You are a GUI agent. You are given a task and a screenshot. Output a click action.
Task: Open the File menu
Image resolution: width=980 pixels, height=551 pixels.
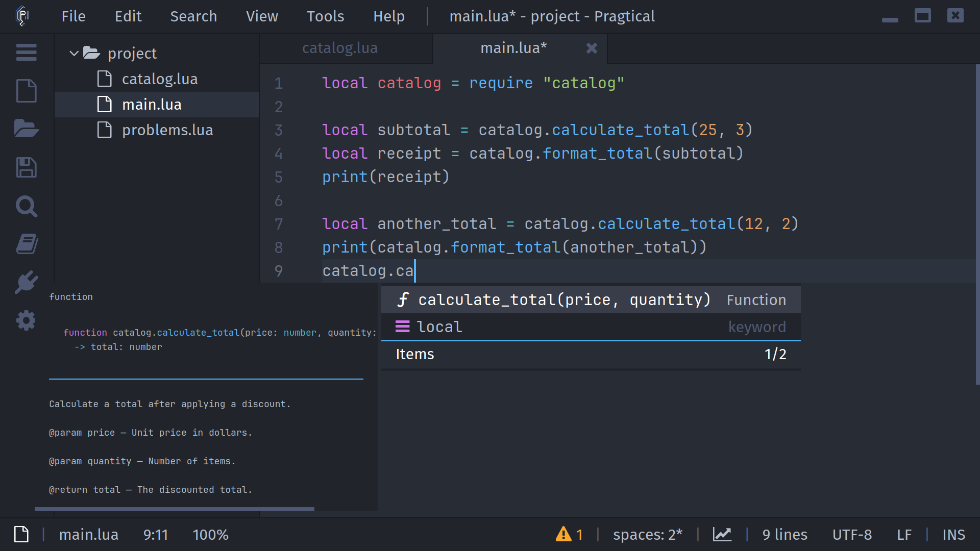pyautogui.click(x=73, y=16)
